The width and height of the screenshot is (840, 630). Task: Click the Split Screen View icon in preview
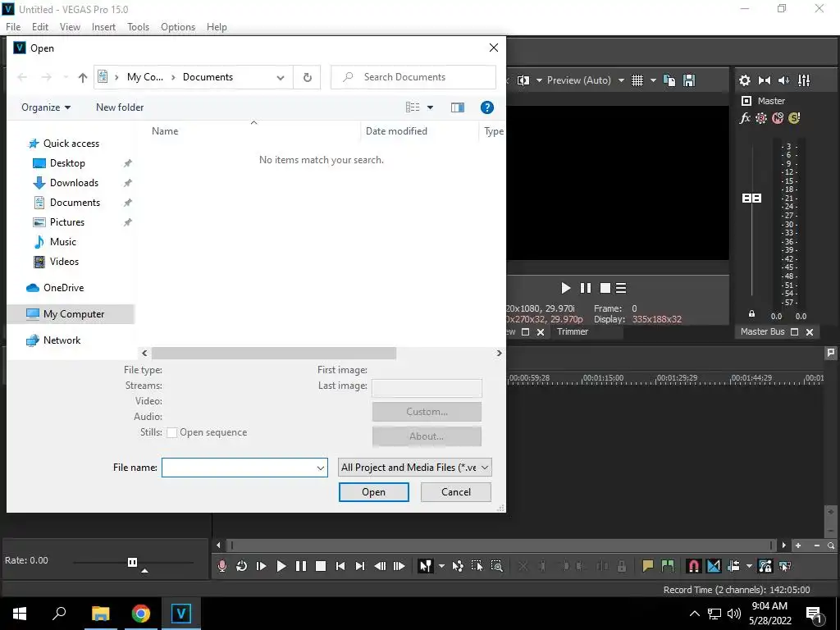tap(523, 80)
